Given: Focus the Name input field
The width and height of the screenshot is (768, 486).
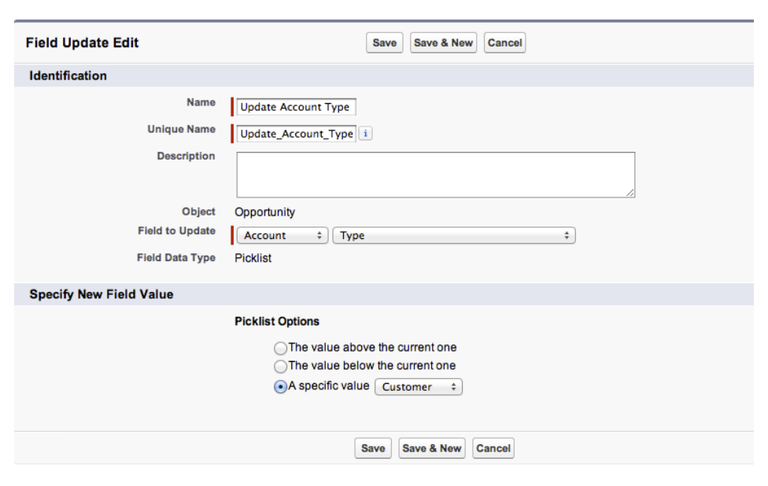Looking at the screenshot, I should point(296,107).
